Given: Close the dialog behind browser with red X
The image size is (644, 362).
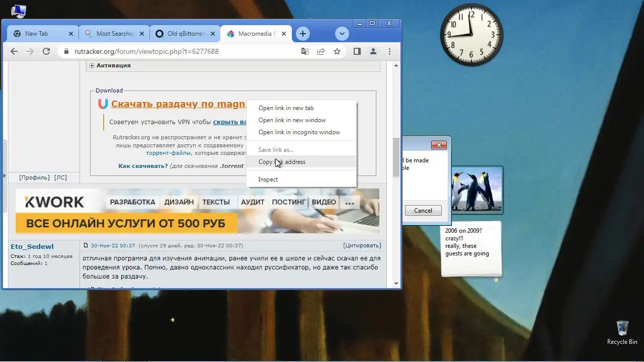Looking at the screenshot, I should [439, 145].
